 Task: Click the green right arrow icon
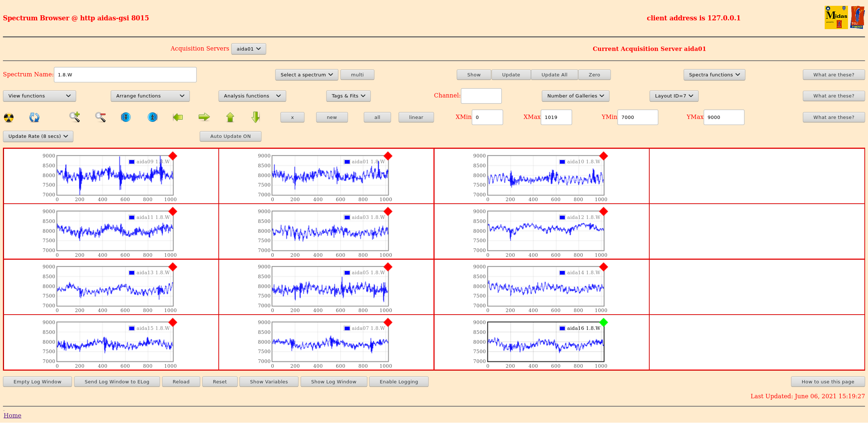204,117
